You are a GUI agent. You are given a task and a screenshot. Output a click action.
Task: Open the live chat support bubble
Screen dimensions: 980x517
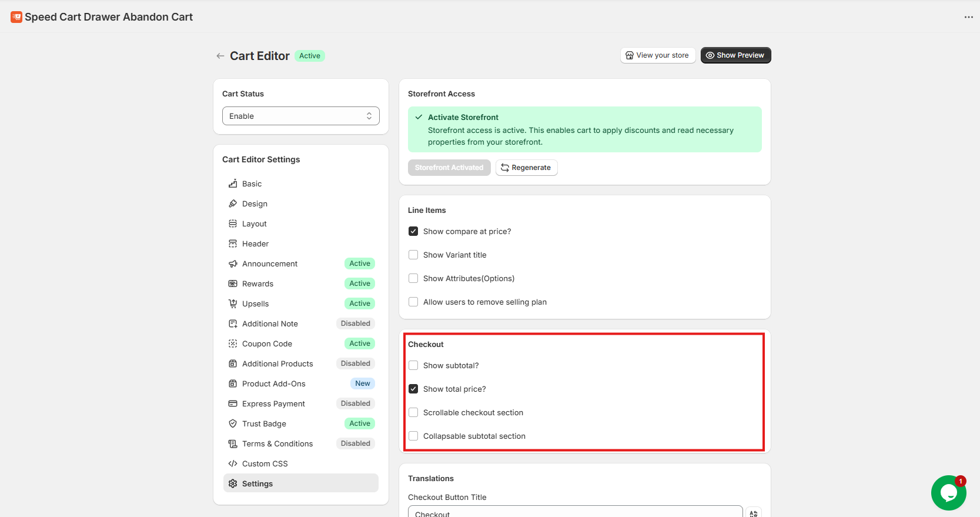(x=948, y=492)
